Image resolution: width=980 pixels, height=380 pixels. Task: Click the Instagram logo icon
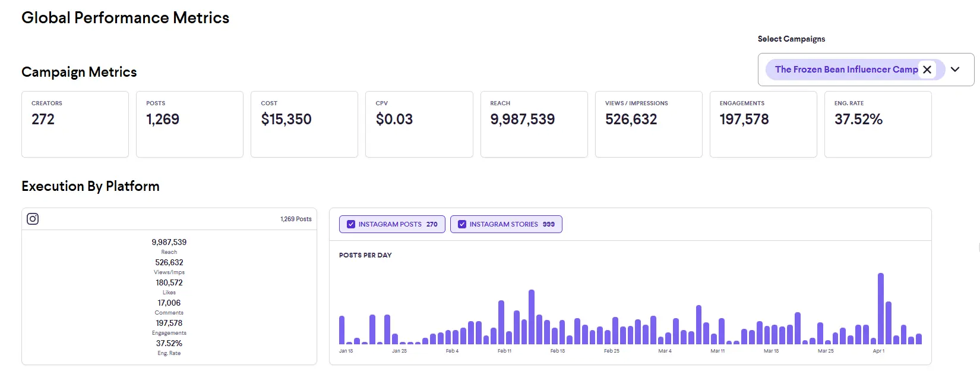(x=33, y=219)
